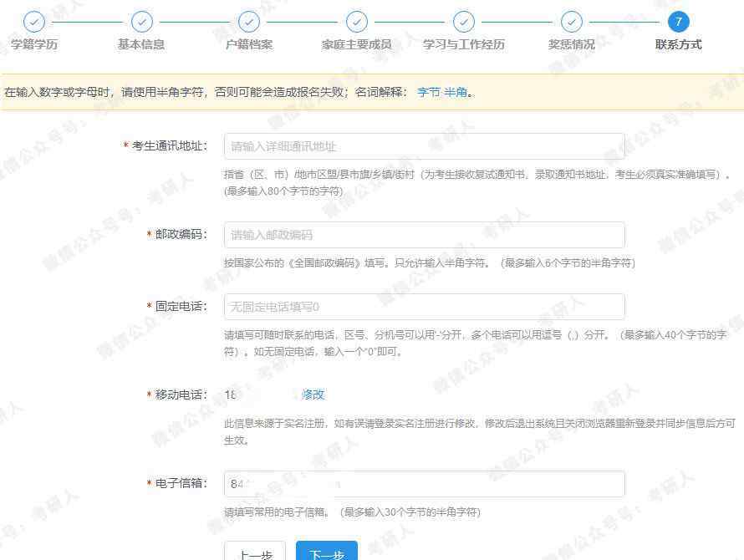Image resolution: width=744 pixels, height=560 pixels.
Task: Click the 户籍档案 step checkmark icon
Action: [x=249, y=22]
